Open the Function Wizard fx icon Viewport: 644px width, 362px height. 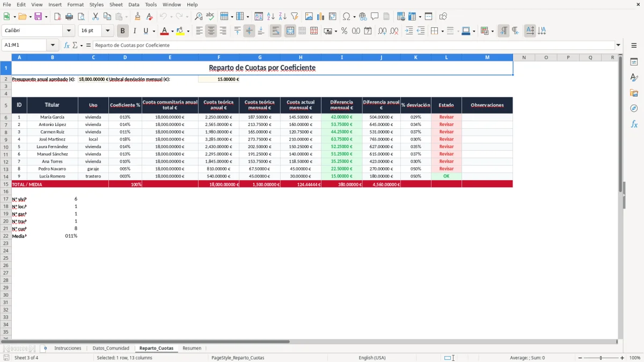(67, 45)
